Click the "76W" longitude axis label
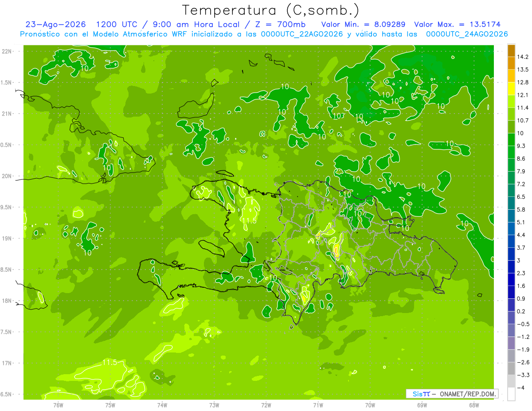The height and width of the screenshot is (411, 532). tap(58, 405)
